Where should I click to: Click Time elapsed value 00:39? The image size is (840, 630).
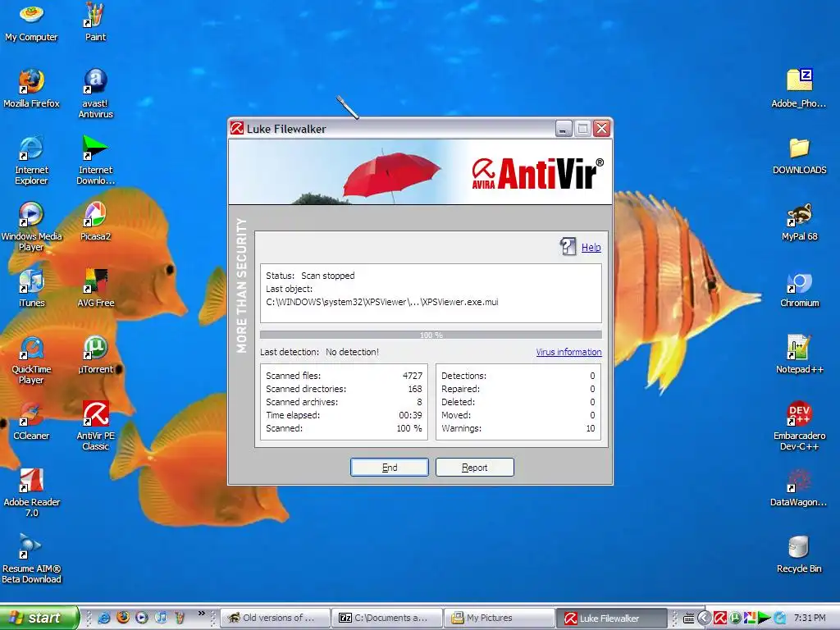click(x=410, y=415)
